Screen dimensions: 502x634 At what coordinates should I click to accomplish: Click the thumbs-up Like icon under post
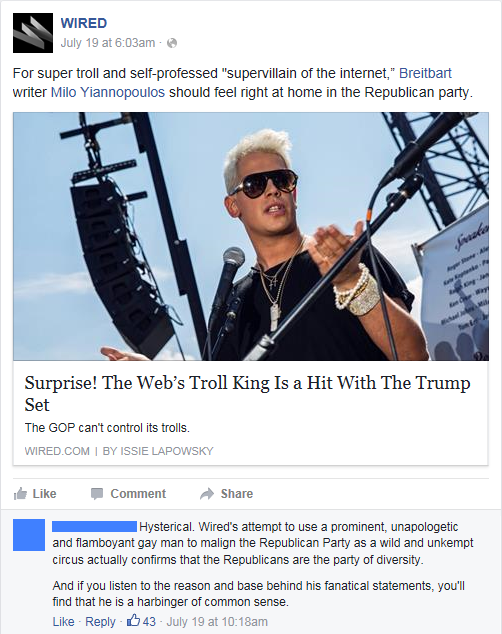click(x=20, y=494)
